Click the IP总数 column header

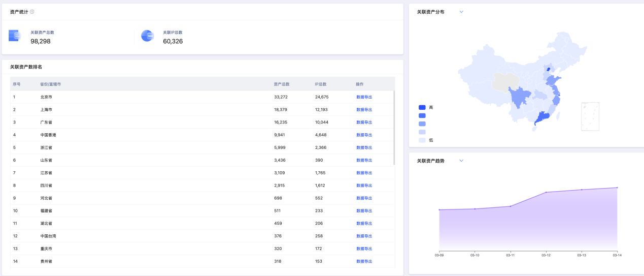pos(321,84)
